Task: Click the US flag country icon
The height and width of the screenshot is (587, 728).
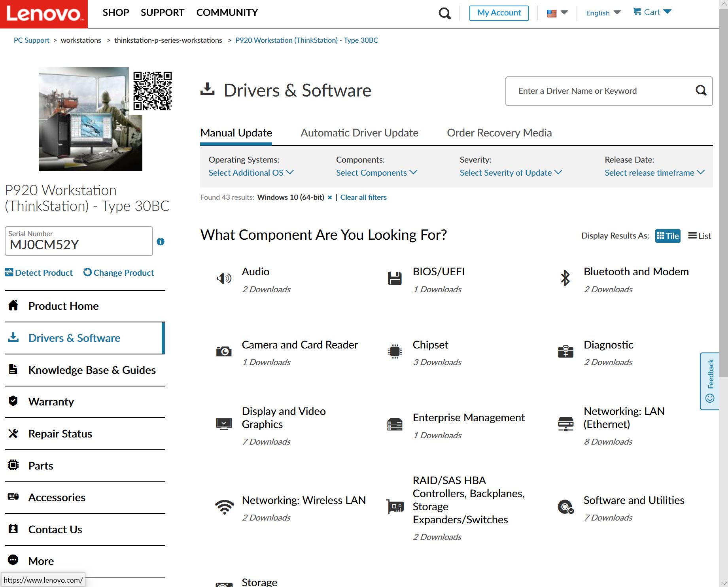Action: tap(552, 13)
